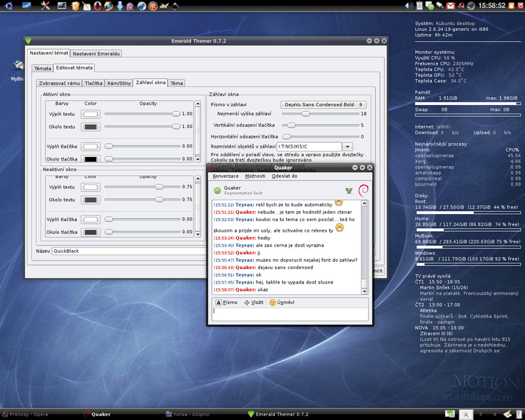This screenshot has width=525, height=420.
Task: Launch Pidgin purple bird icon
Action: pyautogui.click(x=130, y=6)
